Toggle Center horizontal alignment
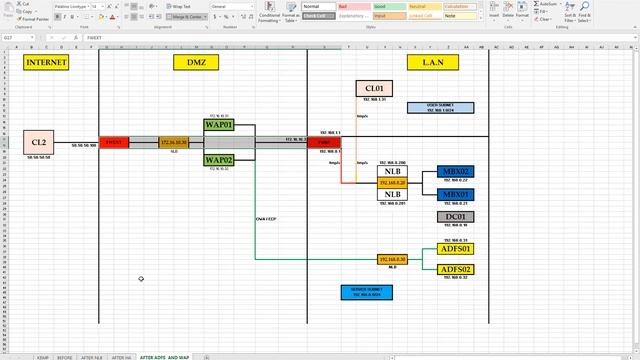Image resolution: width=640 pixels, height=360 pixels. coord(134,17)
